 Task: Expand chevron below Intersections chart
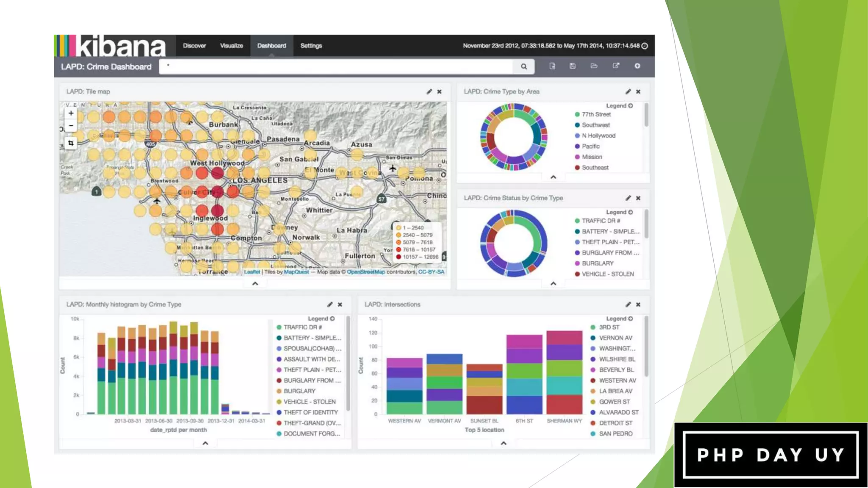[x=504, y=443]
